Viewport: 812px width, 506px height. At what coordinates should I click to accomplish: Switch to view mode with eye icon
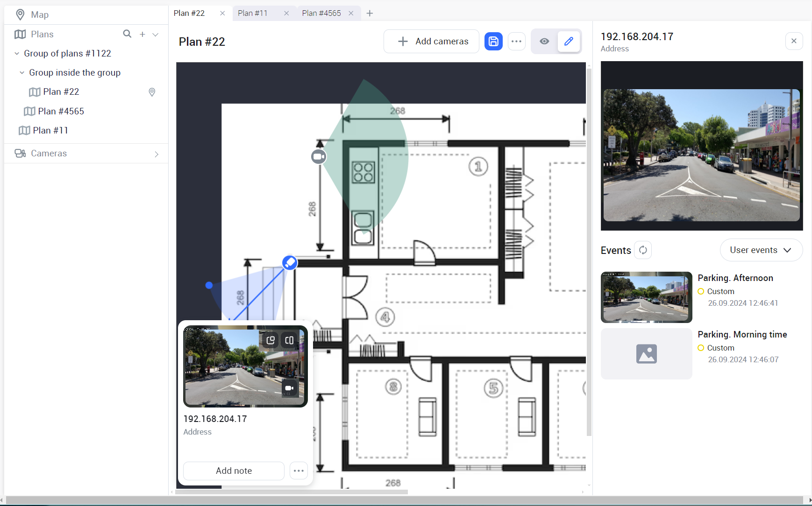(544, 42)
